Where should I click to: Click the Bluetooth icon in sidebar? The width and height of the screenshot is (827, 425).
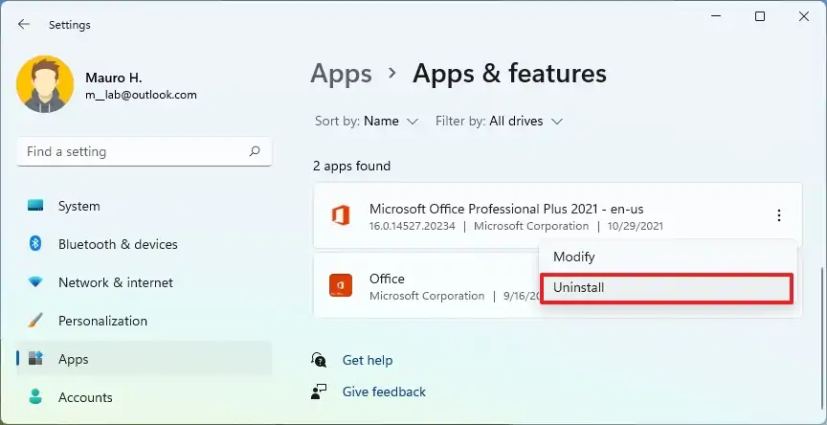[x=35, y=244]
